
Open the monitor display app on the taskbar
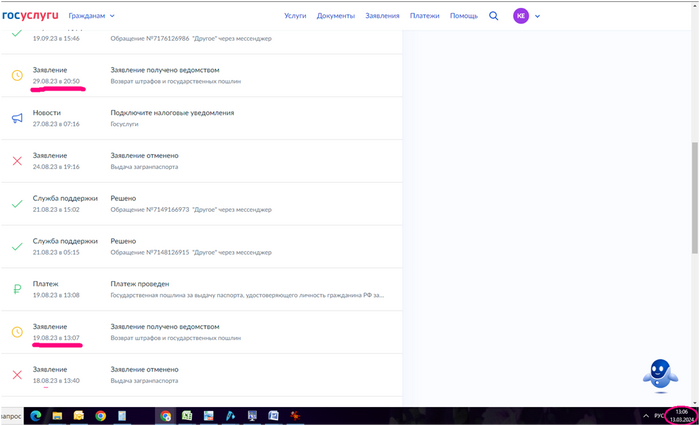252,416
